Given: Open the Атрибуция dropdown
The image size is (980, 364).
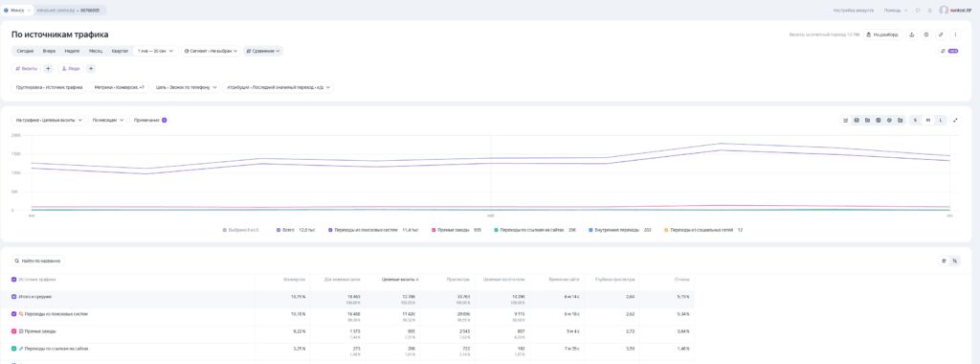Looking at the screenshot, I should 278,87.
